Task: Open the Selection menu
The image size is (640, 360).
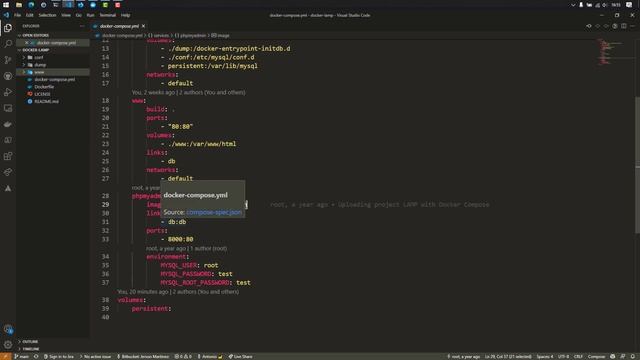Action: coord(47,15)
